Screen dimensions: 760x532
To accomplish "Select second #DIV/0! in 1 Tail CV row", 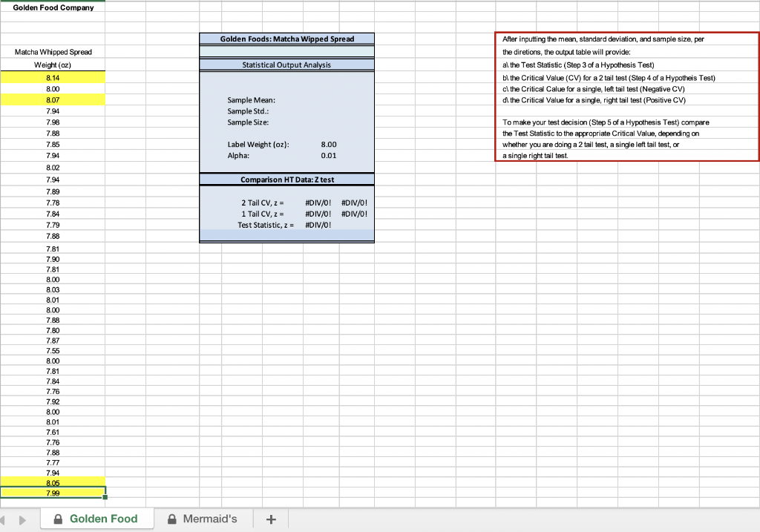I will (354, 214).
